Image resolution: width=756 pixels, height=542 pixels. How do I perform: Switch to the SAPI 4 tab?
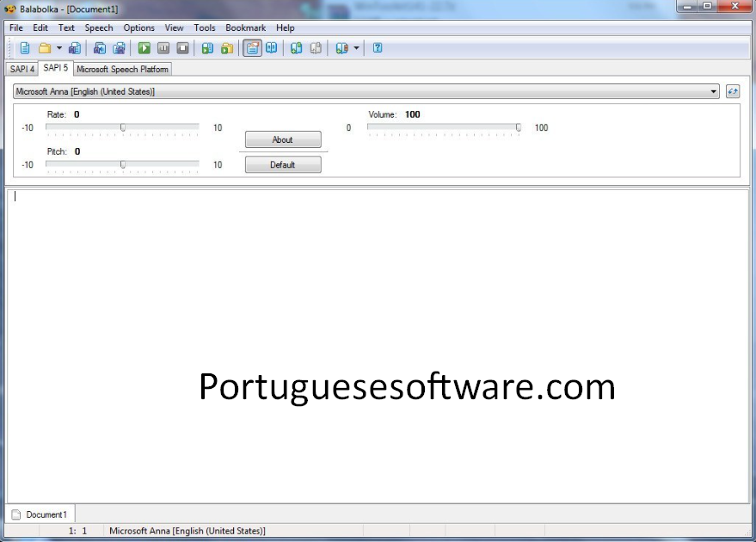coord(22,69)
